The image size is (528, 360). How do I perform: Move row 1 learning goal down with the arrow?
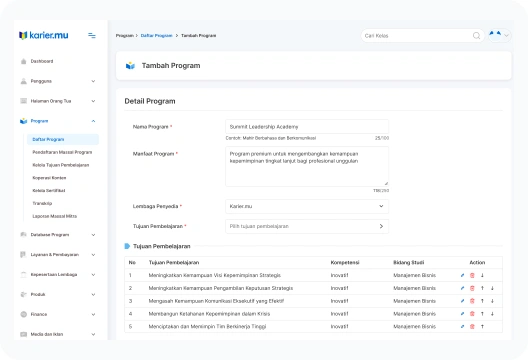tap(482, 275)
